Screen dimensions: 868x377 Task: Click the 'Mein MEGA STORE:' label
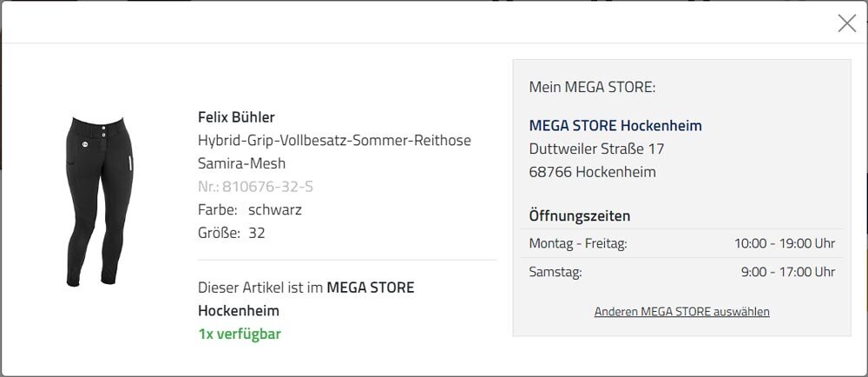click(x=592, y=88)
